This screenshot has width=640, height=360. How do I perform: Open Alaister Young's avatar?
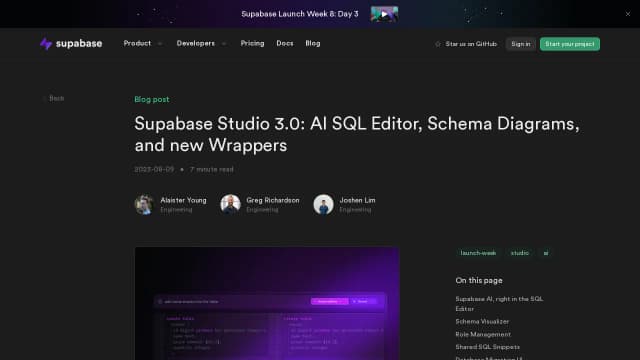tap(144, 204)
